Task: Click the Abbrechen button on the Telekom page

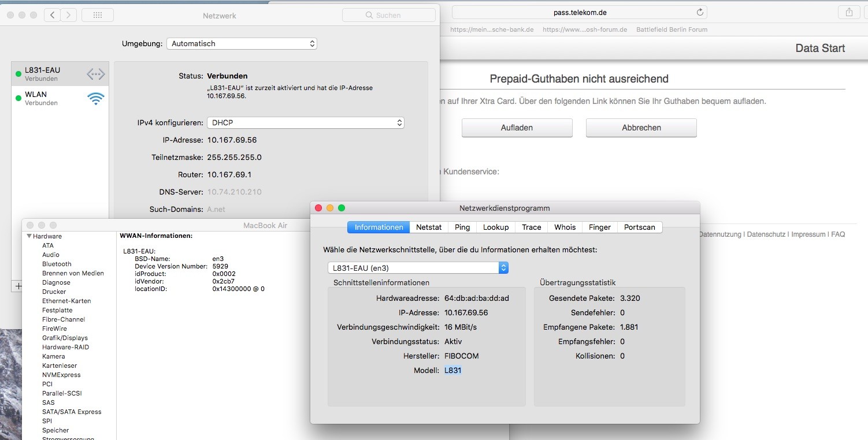Action: 641,128
